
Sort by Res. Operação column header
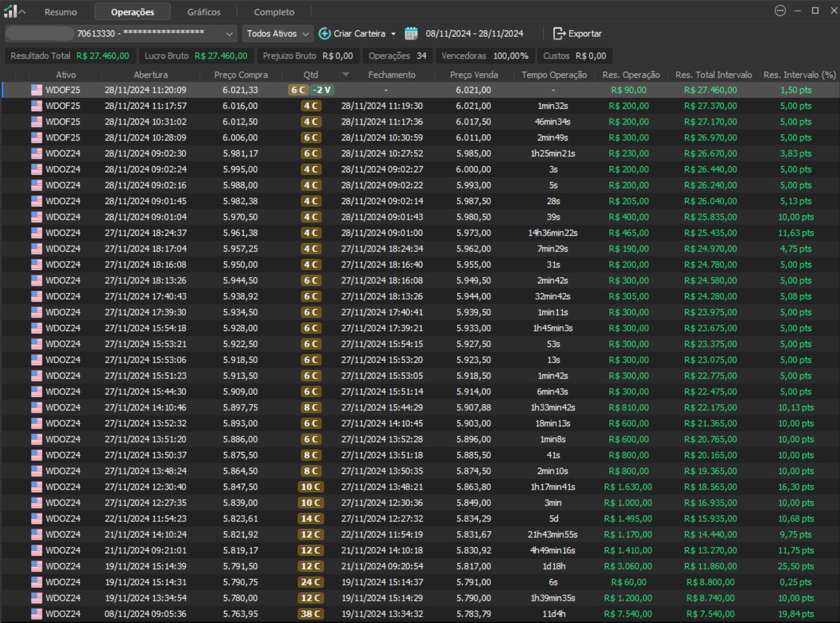click(630, 75)
